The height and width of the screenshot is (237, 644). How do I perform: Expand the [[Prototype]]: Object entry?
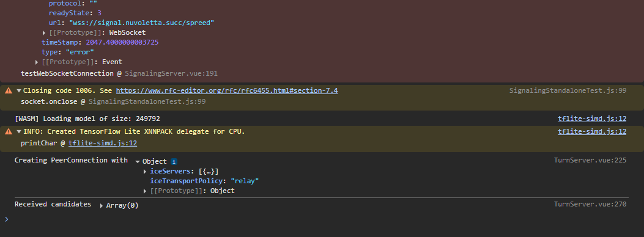click(x=145, y=191)
